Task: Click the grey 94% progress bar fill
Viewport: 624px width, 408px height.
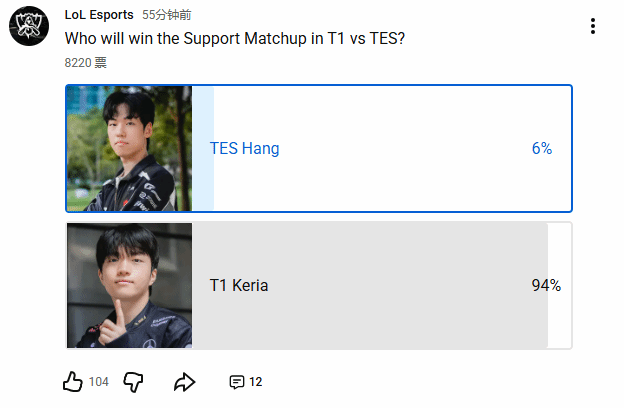Action: pyautogui.click(x=400, y=320)
